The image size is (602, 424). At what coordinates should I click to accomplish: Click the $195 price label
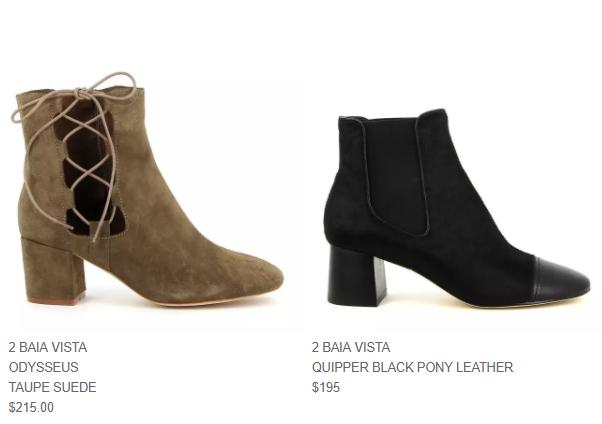pos(326,387)
